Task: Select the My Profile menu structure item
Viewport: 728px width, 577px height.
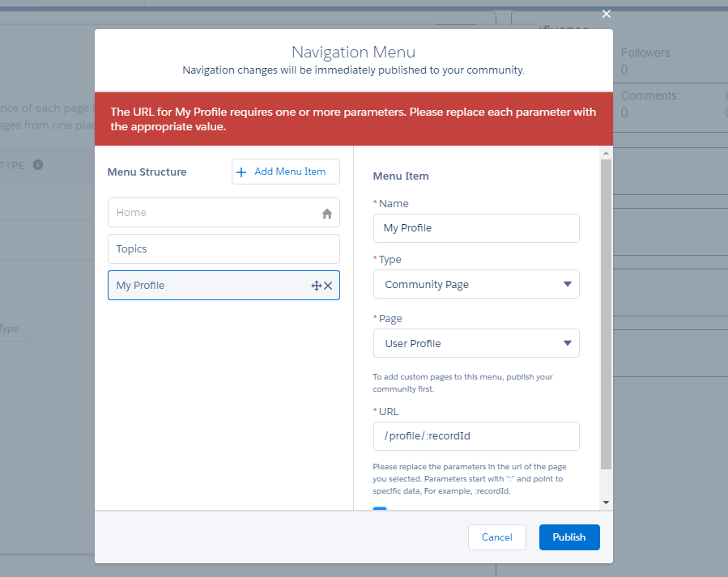Action: [x=224, y=285]
